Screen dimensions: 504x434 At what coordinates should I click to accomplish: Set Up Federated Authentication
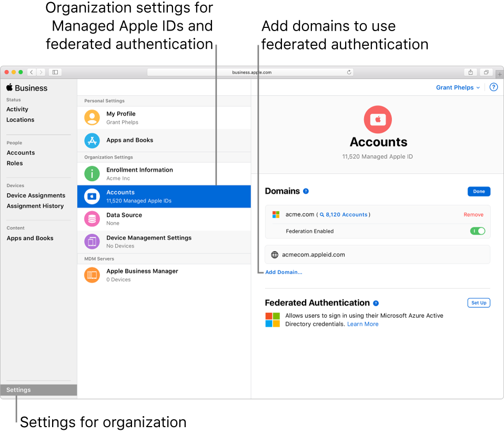479,303
